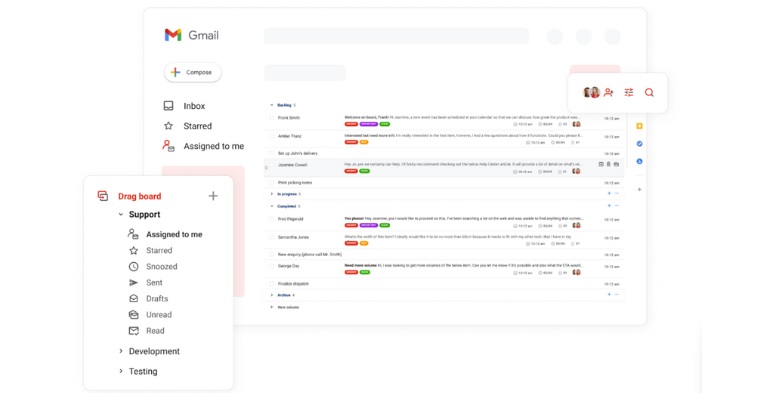760x400 pixels.
Task: Select Drafts under Support
Action: tap(148, 298)
